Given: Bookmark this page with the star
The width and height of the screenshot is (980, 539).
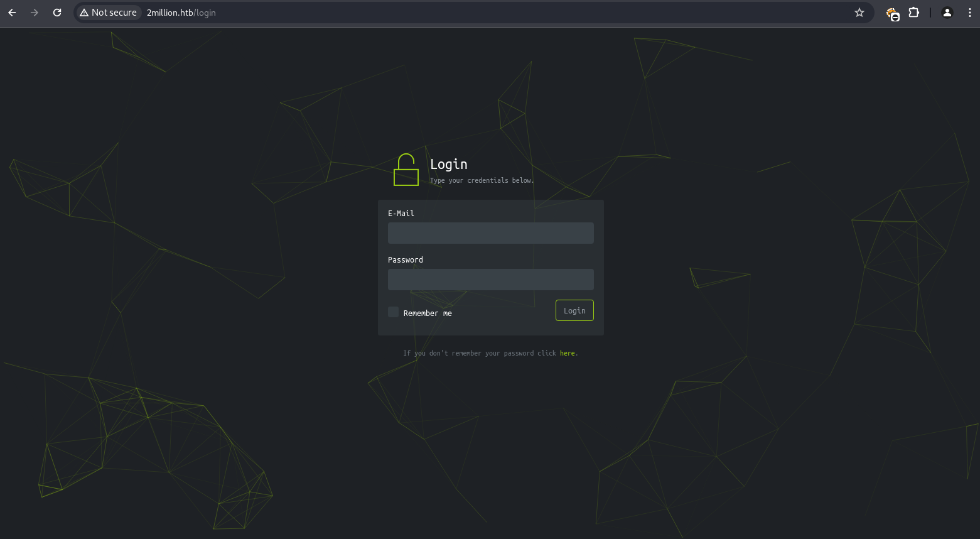Looking at the screenshot, I should pos(859,13).
